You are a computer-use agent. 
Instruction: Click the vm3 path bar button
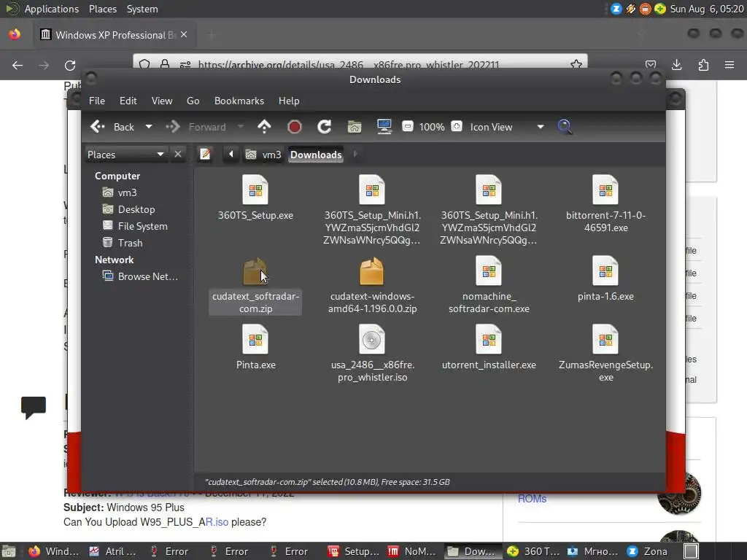(x=263, y=155)
